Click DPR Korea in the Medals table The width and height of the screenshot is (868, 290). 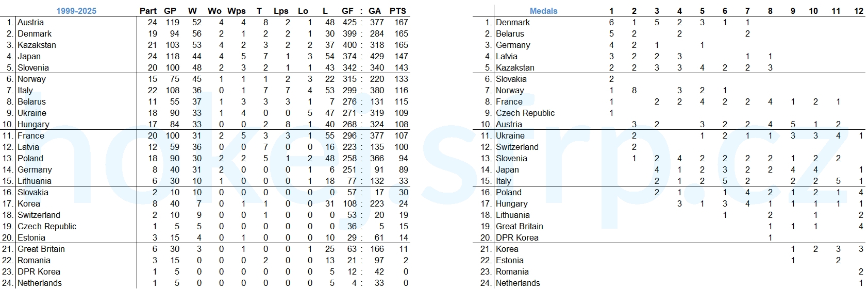coord(517,237)
